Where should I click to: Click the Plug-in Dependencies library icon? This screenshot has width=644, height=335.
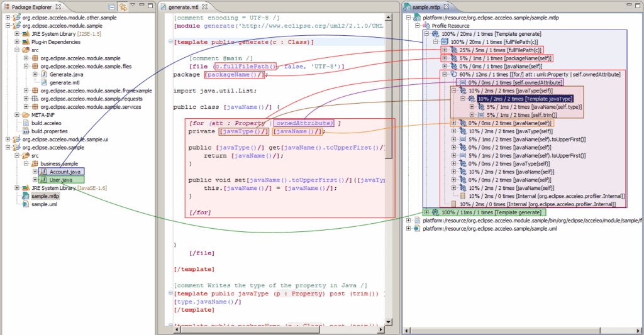click(26, 41)
